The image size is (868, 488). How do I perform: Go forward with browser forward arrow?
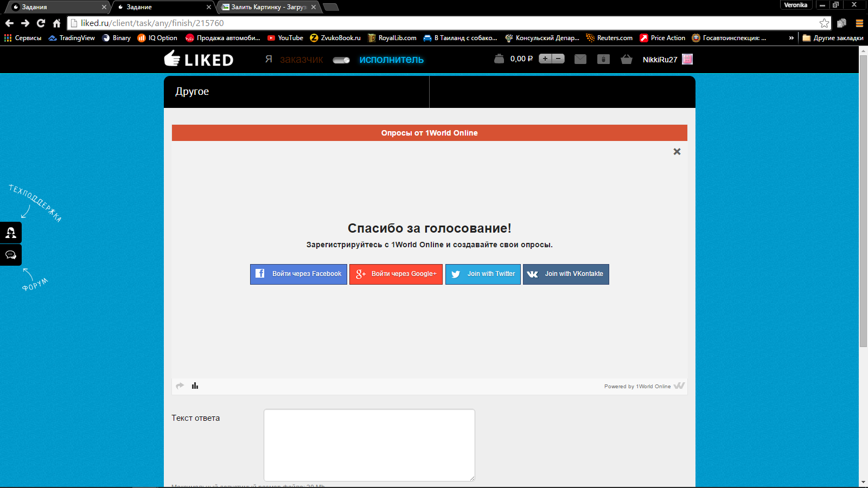pos(25,23)
